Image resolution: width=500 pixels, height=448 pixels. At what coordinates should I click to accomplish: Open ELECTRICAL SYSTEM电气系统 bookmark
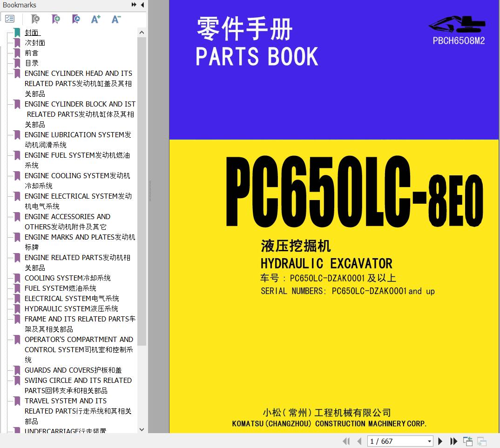[x=72, y=298]
